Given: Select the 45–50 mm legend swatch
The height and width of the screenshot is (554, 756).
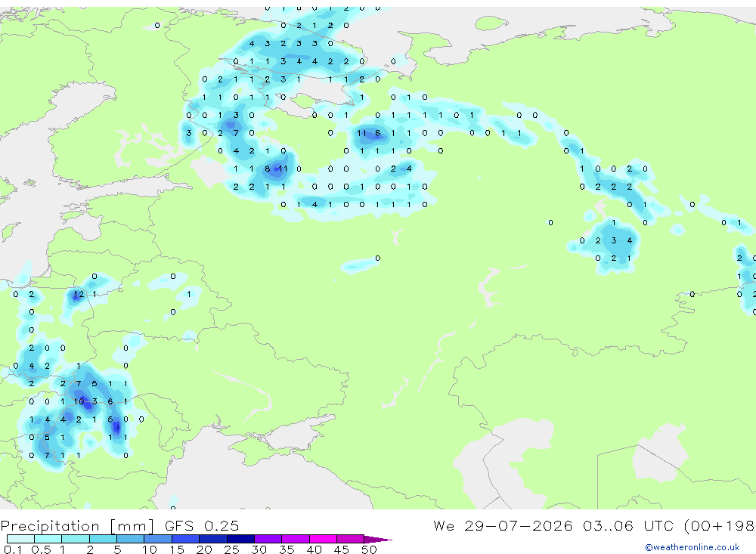Looking at the screenshot, I should click(x=351, y=539).
